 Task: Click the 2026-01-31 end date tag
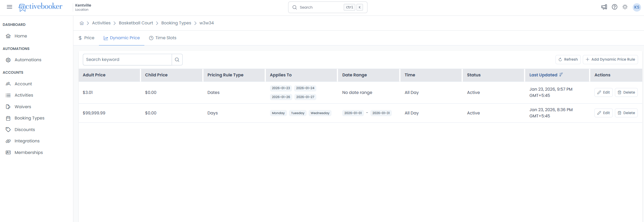click(x=381, y=113)
